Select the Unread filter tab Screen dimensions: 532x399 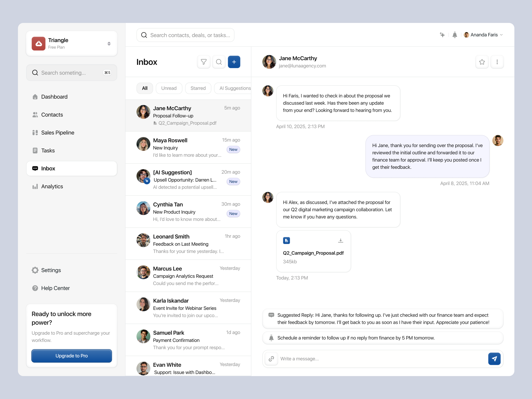(169, 88)
